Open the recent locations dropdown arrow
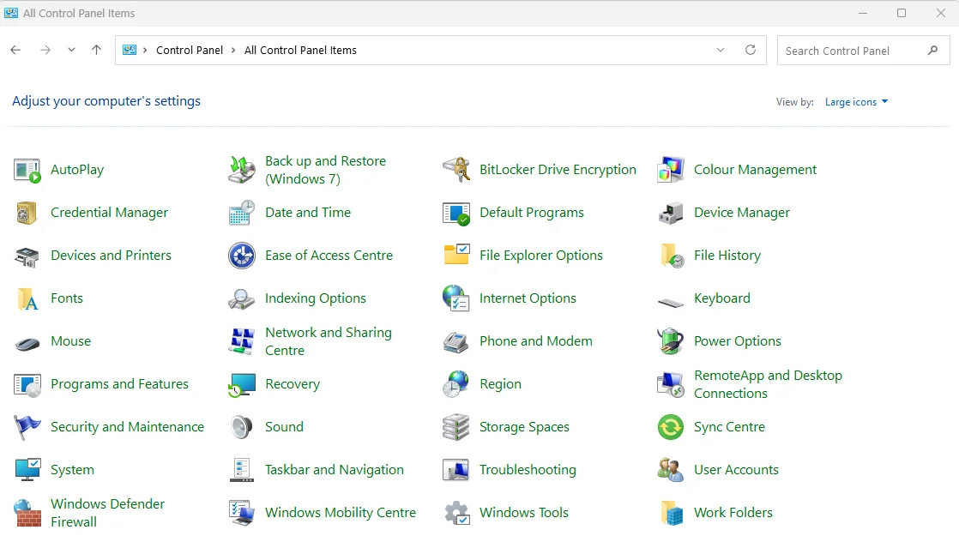This screenshot has width=959, height=560. [x=71, y=50]
